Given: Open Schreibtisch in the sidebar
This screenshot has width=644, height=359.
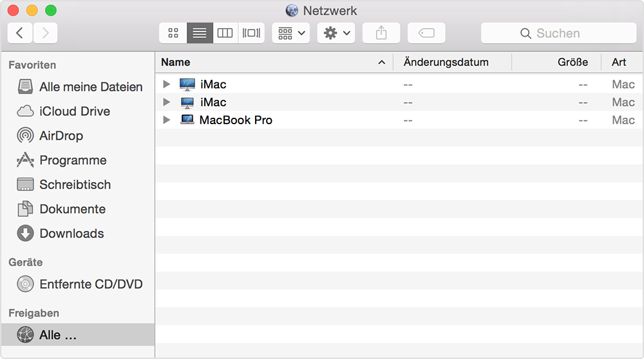Looking at the screenshot, I should 78,185.
